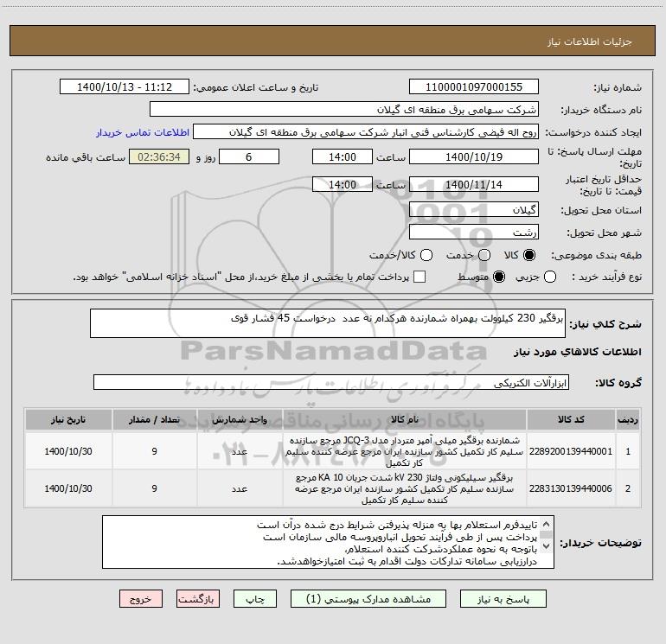Open مشاهده مدارک پیوستی (1) button

point(368,599)
